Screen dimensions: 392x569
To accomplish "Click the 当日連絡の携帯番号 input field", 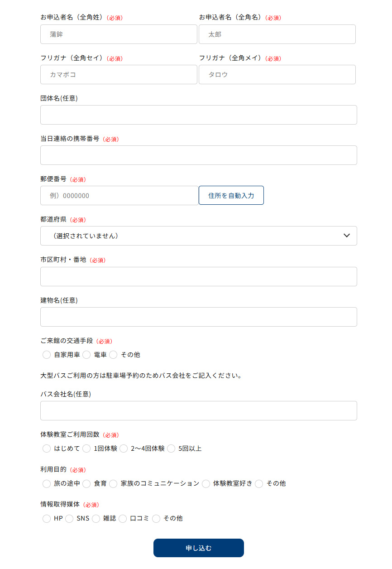I will click(199, 155).
